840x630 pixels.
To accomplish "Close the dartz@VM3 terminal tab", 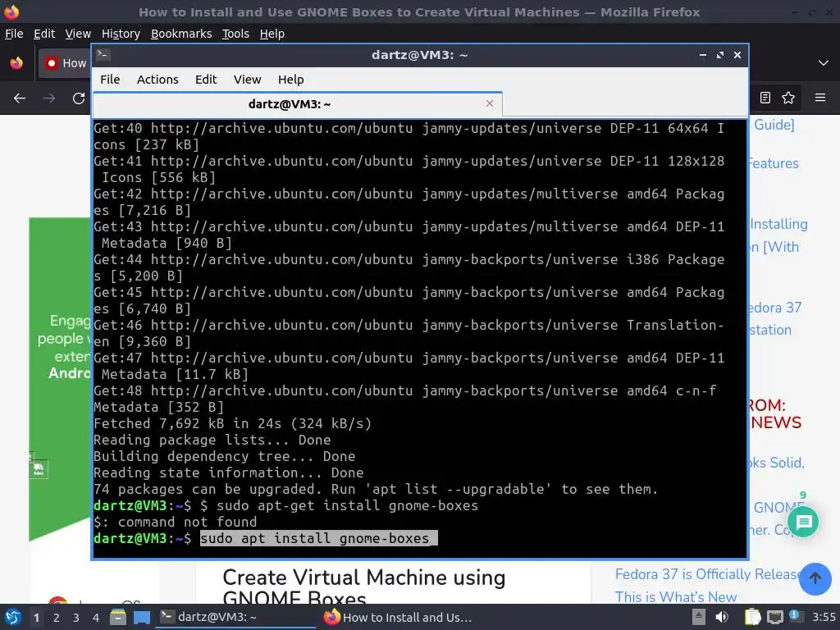I will (489, 103).
